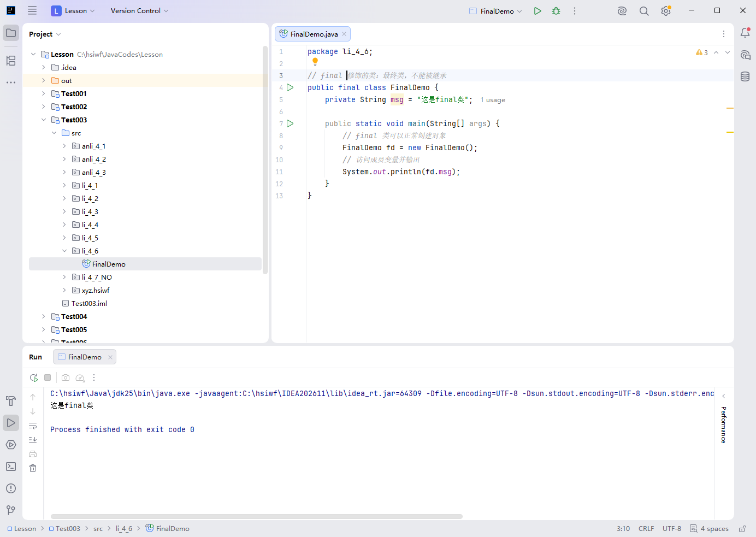Expand the li_4_7_NO package
This screenshot has height=537, width=756.
[x=64, y=277]
